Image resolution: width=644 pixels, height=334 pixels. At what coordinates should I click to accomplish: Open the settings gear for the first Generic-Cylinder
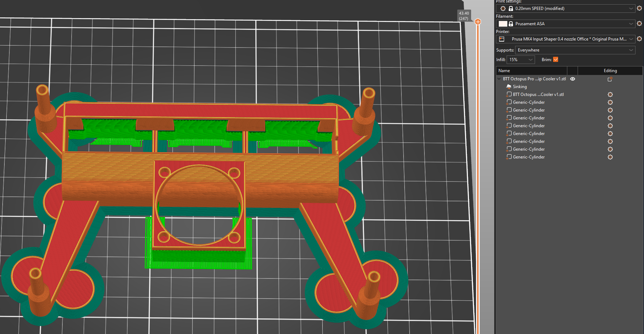tap(610, 102)
